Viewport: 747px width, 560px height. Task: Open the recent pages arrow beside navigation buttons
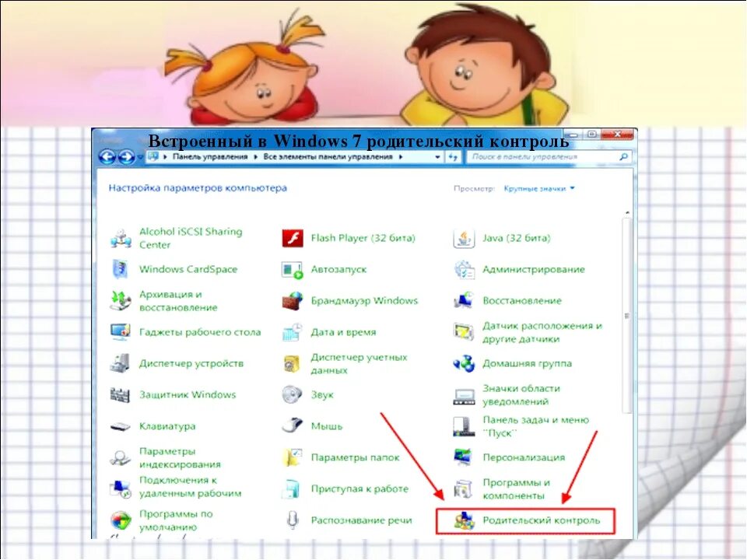140,156
